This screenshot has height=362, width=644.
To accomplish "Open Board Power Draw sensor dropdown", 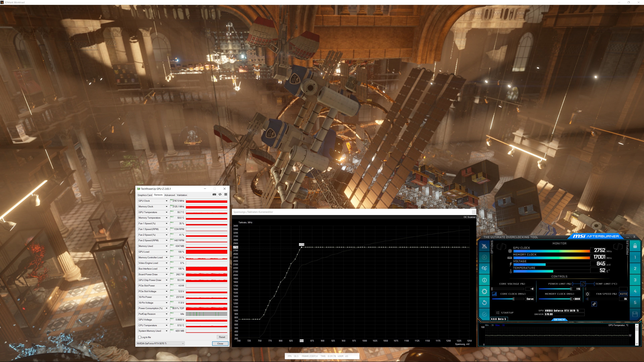I will 167,274.
